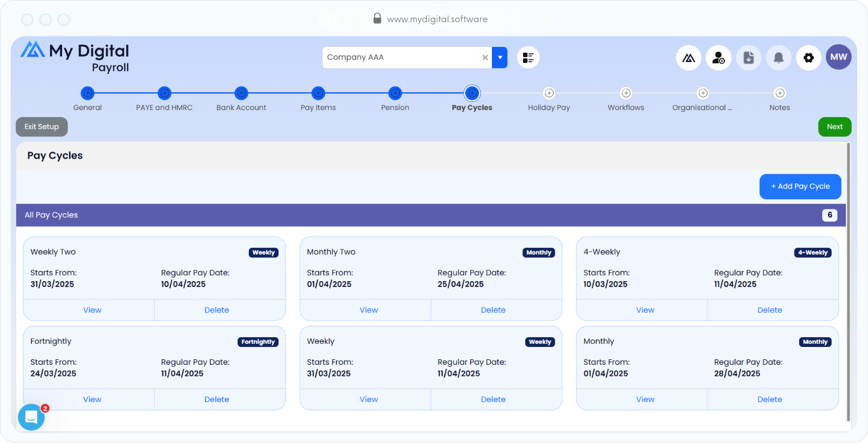Image resolution: width=868 pixels, height=443 pixels.
Task: Click Exit Setup
Action: [x=42, y=127]
